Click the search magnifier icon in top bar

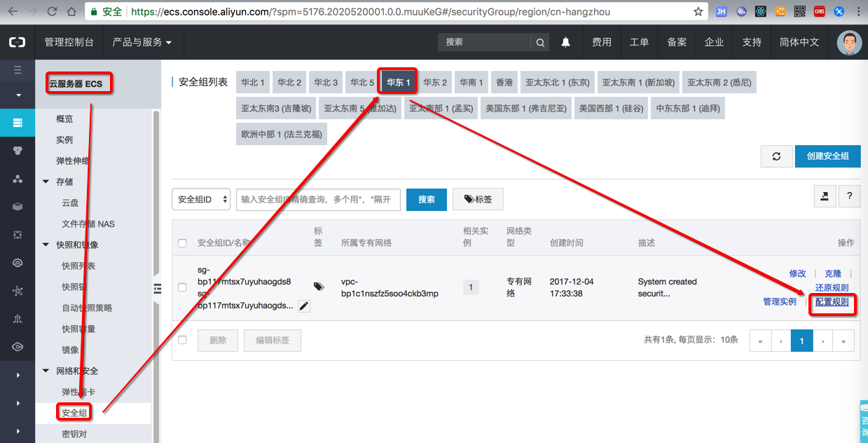[x=540, y=43]
